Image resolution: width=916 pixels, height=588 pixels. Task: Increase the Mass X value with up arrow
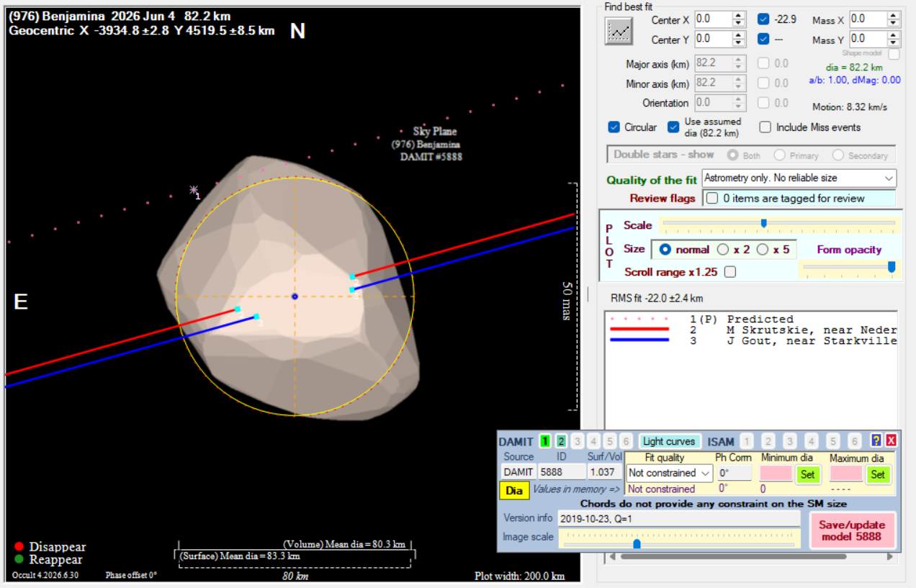(x=893, y=15)
